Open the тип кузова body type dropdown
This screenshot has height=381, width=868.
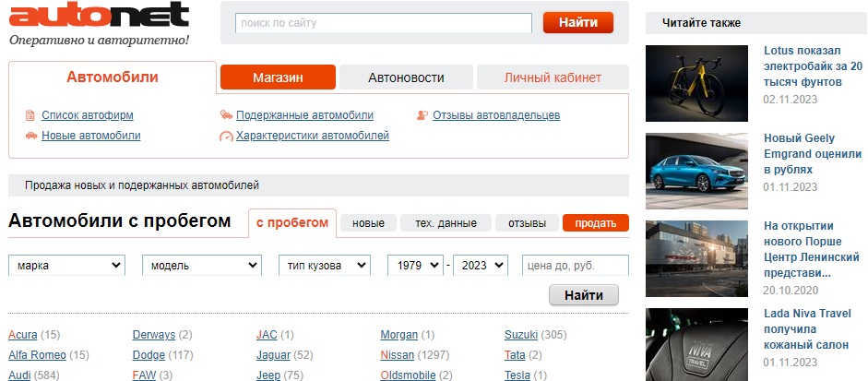coord(324,266)
